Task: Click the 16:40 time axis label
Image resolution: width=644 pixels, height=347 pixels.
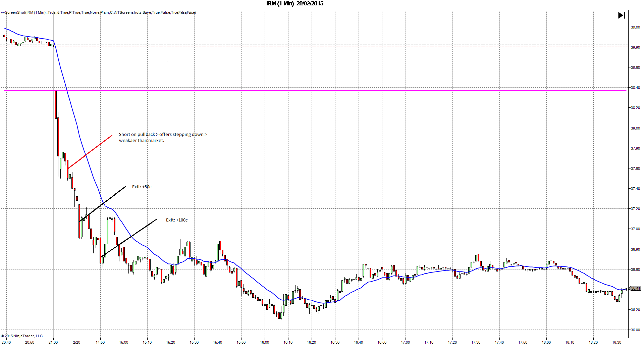Action: 358,342
